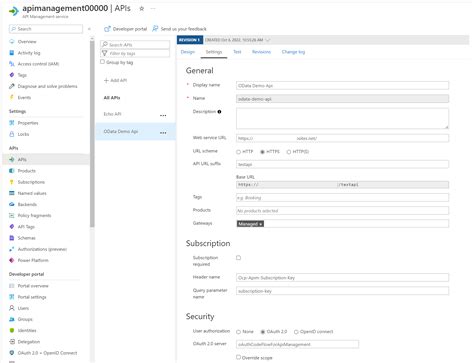
Task: Select All APIs entry
Action: (x=112, y=98)
